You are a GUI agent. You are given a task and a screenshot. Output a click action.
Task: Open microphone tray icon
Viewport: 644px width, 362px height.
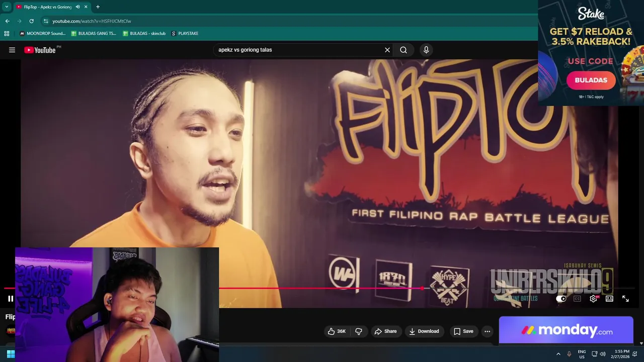click(x=569, y=354)
